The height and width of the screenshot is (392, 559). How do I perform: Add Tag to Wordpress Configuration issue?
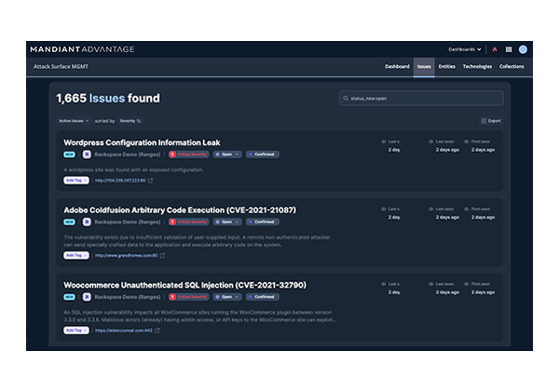(76, 181)
